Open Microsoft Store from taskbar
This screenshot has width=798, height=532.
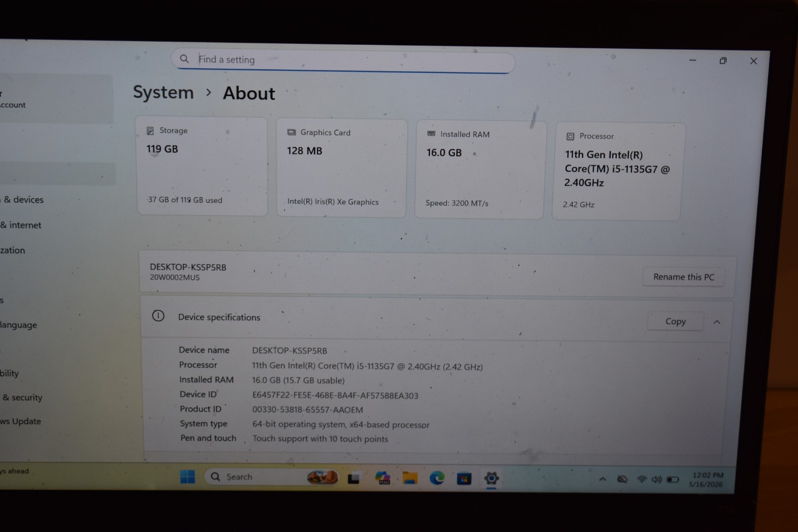(464, 479)
